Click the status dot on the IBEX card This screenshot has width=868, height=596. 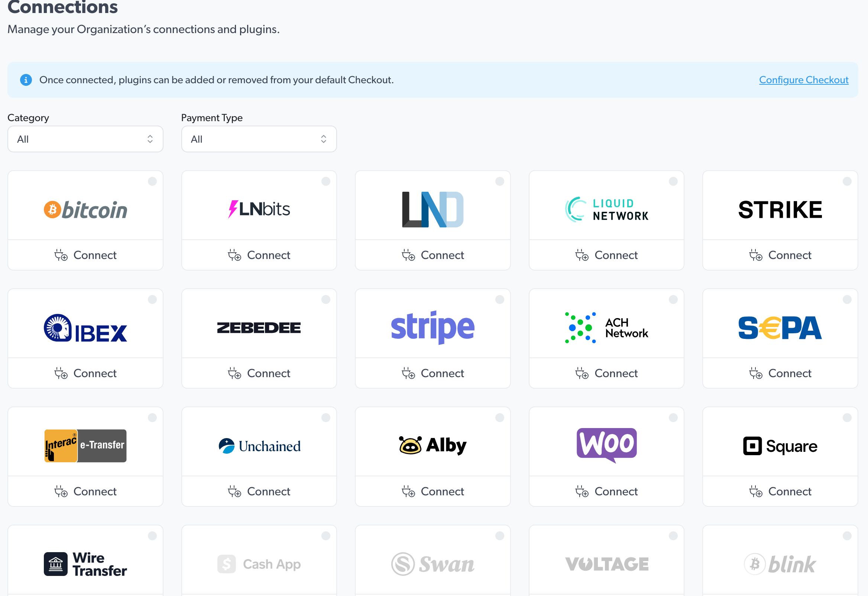(152, 299)
